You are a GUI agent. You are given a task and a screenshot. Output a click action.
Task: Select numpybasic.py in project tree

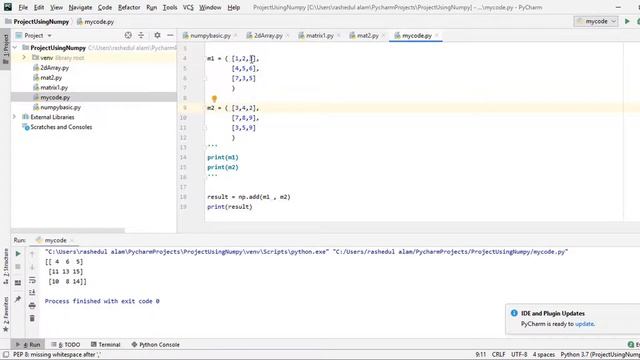coord(60,107)
